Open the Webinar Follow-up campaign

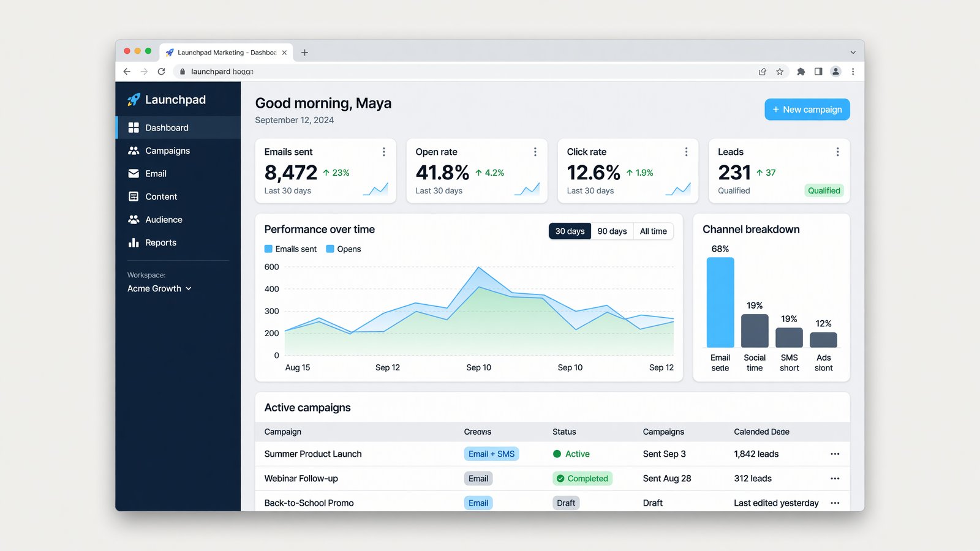[x=301, y=479]
